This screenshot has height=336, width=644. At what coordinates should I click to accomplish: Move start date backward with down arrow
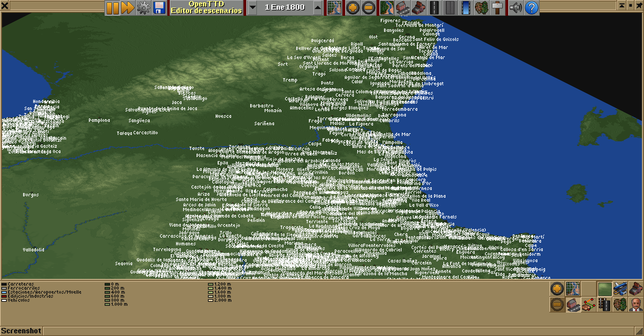[252, 8]
